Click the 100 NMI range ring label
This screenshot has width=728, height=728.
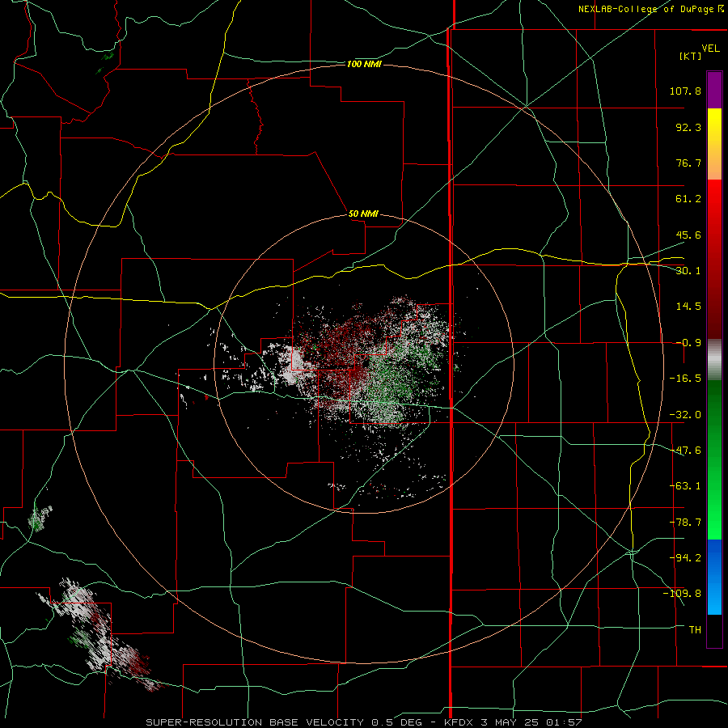(x=364, y=64)
